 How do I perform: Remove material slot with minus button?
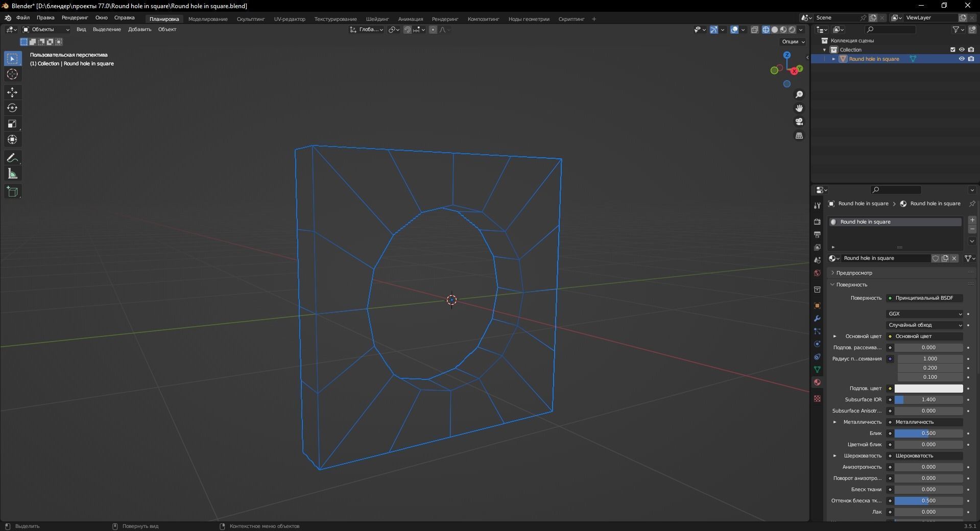[x=972, y=229]
